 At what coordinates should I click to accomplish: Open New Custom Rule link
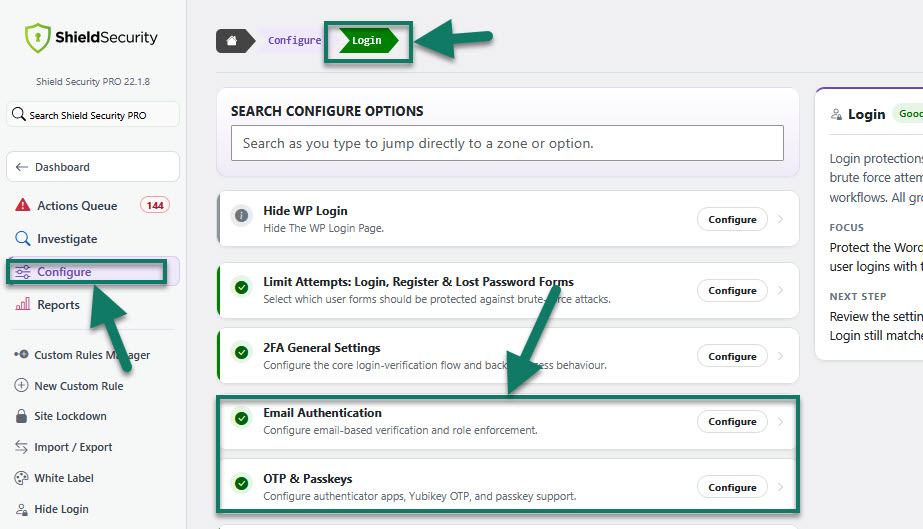[79, 386]
